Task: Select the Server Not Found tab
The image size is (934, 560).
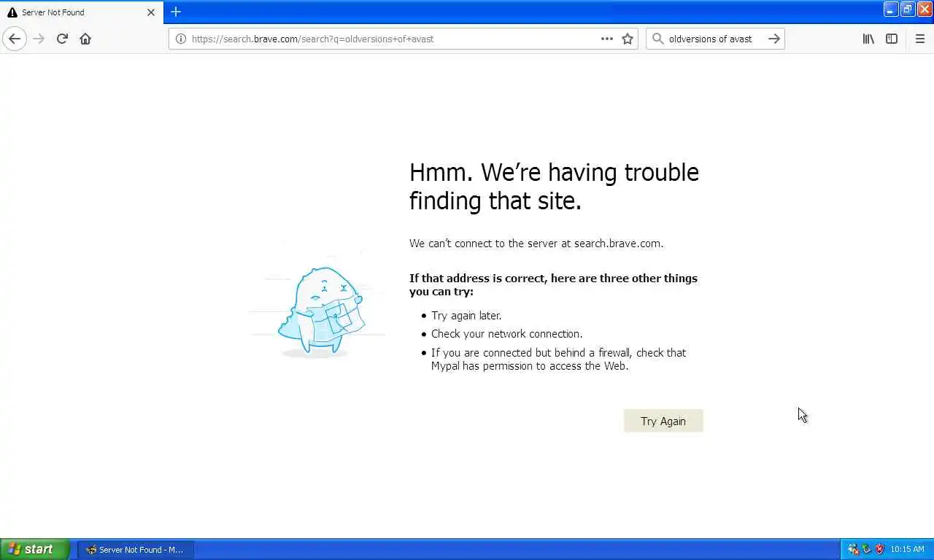Action: [x=82, y=12]
